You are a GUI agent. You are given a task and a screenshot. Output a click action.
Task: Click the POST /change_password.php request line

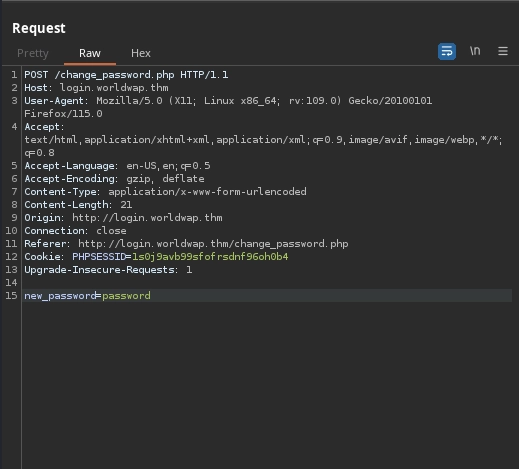click(126, 75)
